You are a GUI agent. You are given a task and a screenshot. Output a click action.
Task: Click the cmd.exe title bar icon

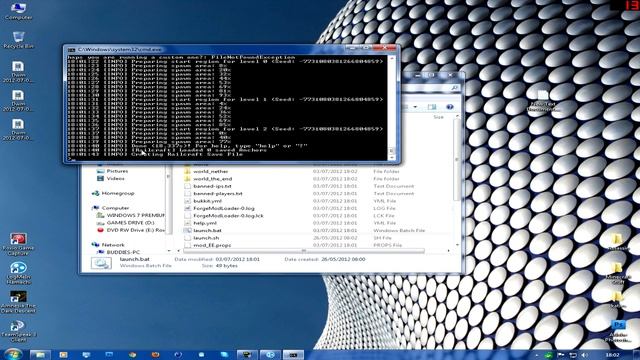pyautogui.click(x=71, y=49)
